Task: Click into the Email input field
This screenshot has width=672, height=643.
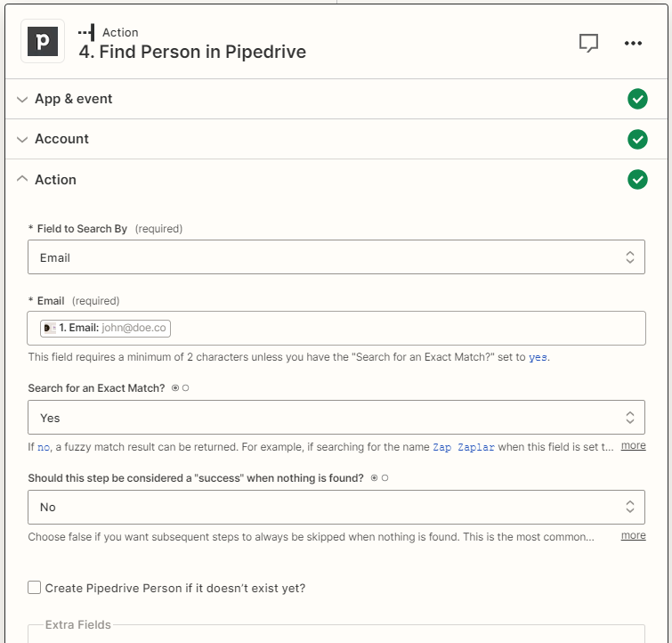Action: [x=401, y=328]
